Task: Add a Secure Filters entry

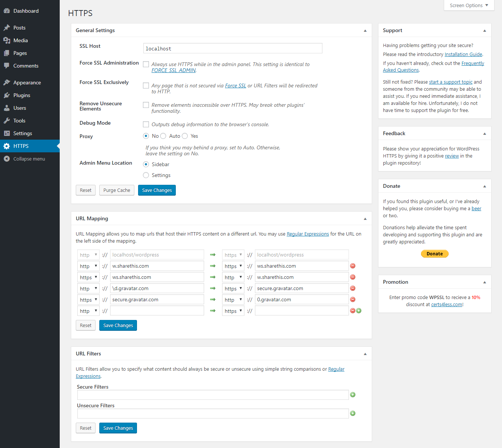Action: 353,395
